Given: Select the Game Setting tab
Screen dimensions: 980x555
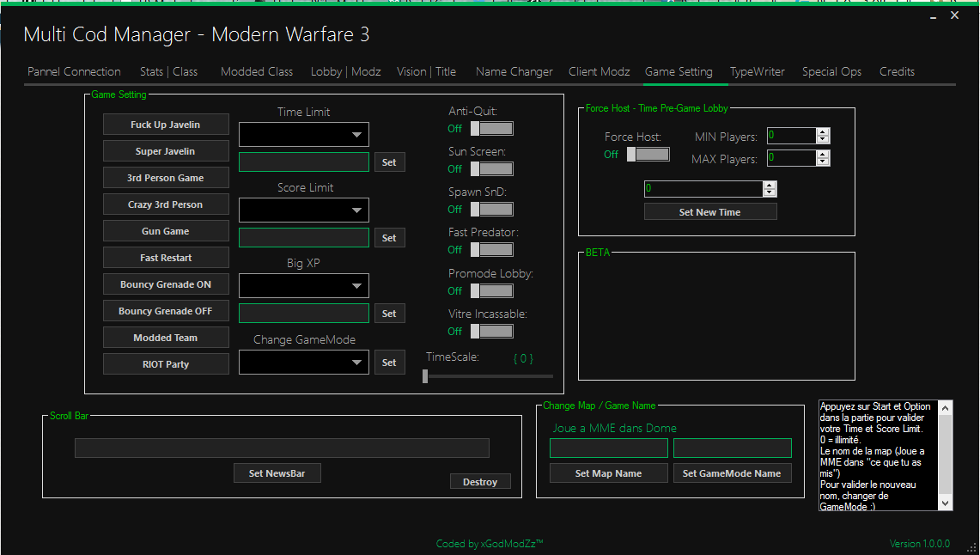Looking at the screenshot, I should [679, 72].
